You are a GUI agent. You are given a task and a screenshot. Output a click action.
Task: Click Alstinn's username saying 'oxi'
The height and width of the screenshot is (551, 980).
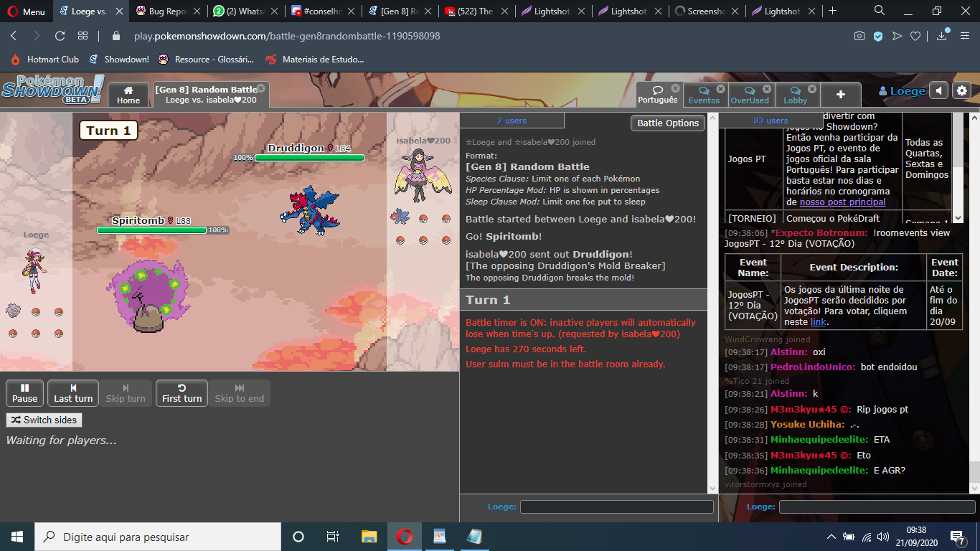point(788,352)
